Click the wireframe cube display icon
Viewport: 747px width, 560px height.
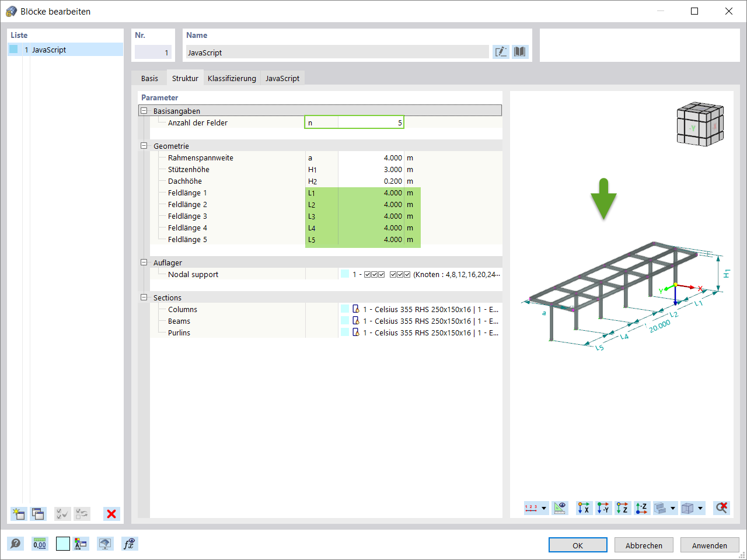point(688,508)
